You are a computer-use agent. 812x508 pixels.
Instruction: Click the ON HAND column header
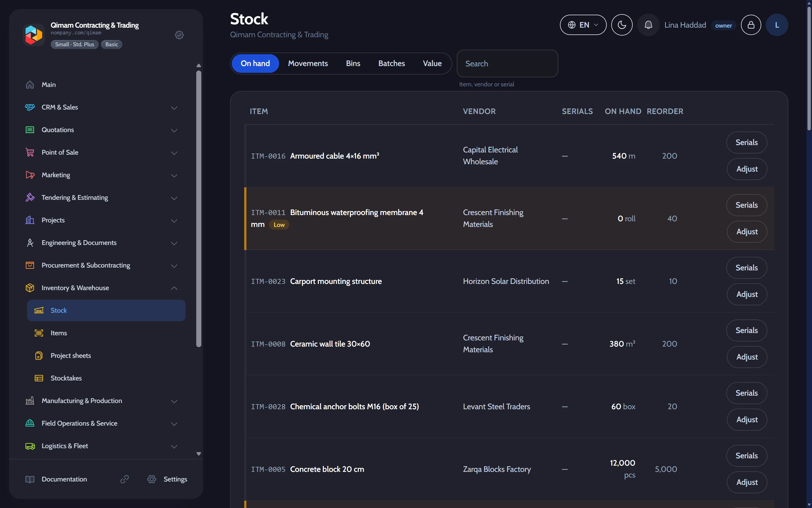tap(623, 111)
